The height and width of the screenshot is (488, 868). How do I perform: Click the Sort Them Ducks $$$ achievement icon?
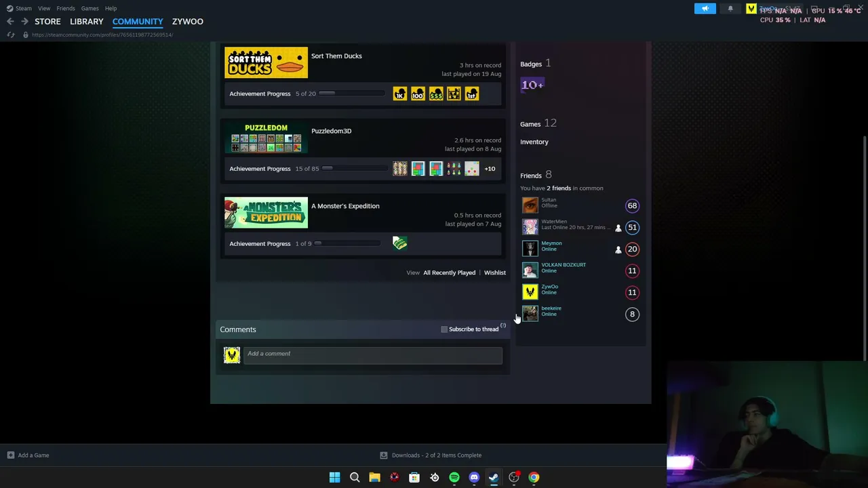436,94
